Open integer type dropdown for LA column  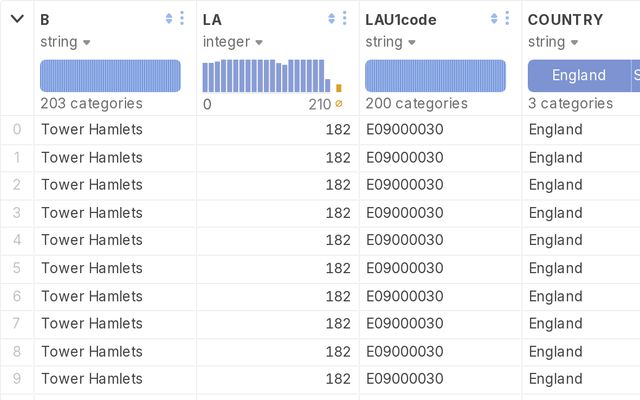pyautogui.click(x=232, y=42)
